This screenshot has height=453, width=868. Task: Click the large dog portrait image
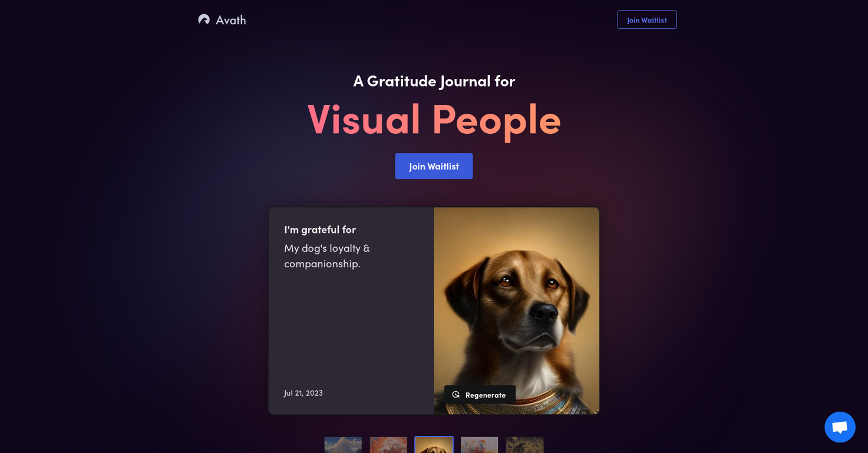[516, 310]
